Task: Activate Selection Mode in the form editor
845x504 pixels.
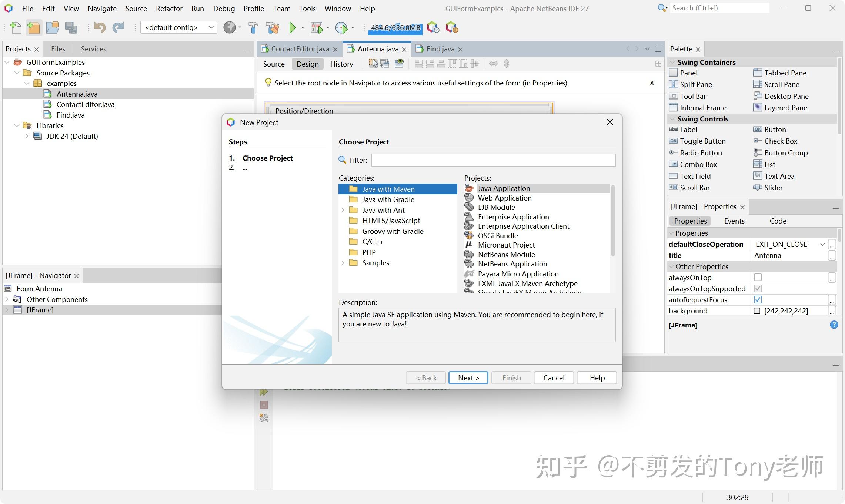Action: tap(373, 63)
